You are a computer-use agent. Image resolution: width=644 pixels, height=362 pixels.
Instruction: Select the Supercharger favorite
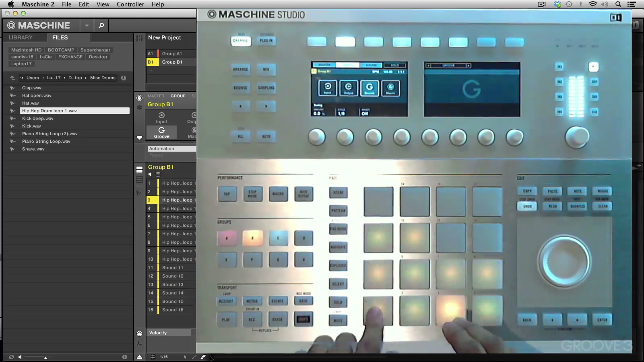click(95, 50)
